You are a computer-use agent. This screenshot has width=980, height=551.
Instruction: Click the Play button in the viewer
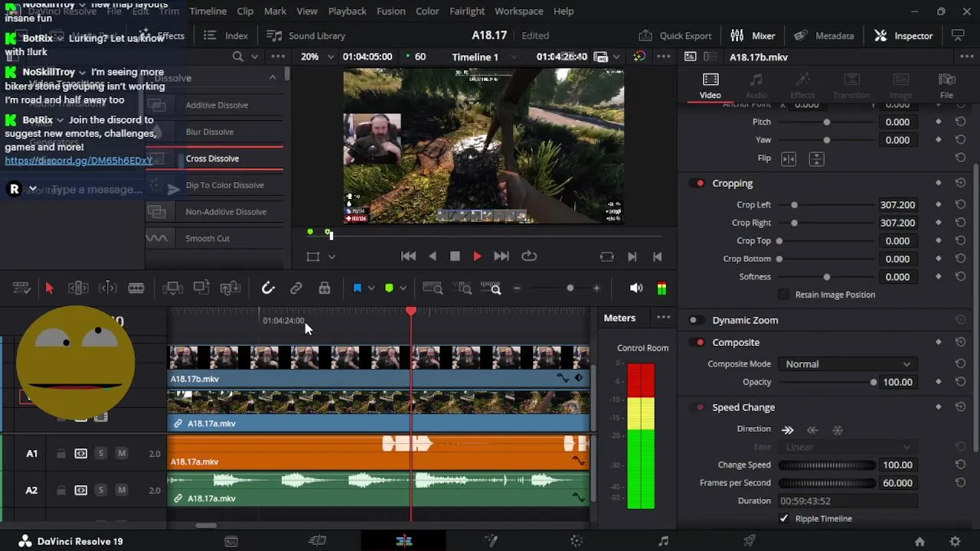pyautogui.click(x=477, y=256)
